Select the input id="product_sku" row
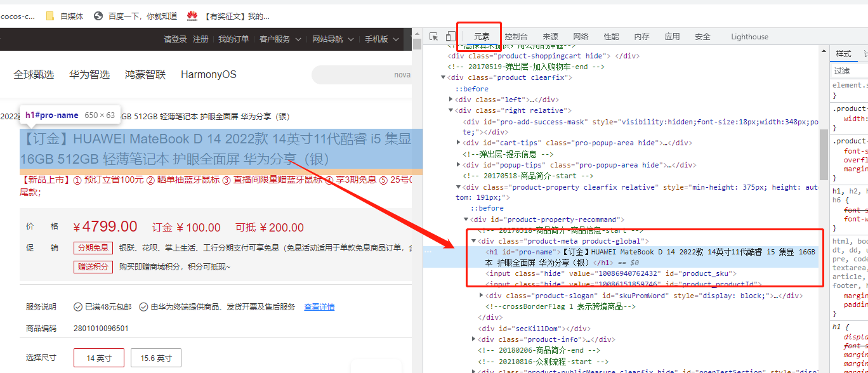This screenshot has width=868, height=373. [x=622, y=273]
